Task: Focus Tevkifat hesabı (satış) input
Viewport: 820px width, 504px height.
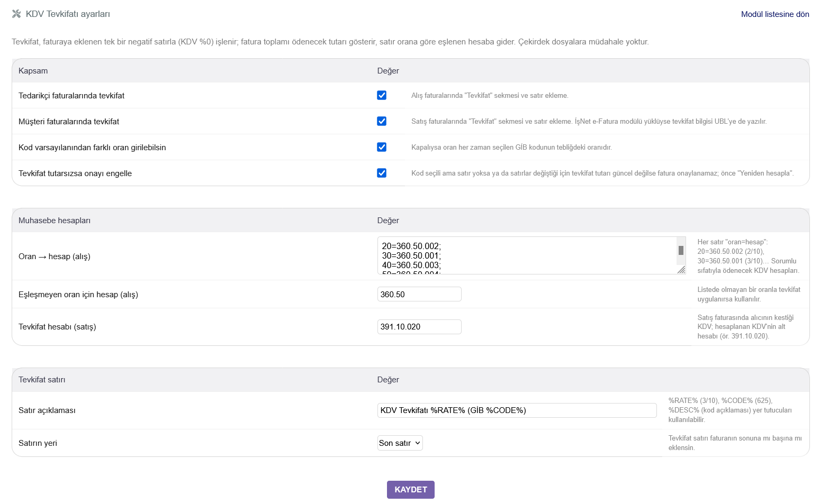Action: (x=419, y=327)
